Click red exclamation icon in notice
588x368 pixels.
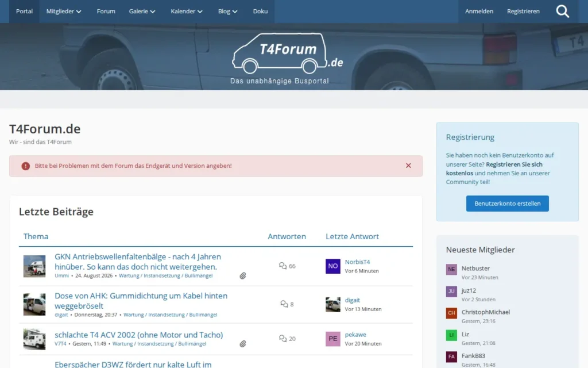click(25, 166)
